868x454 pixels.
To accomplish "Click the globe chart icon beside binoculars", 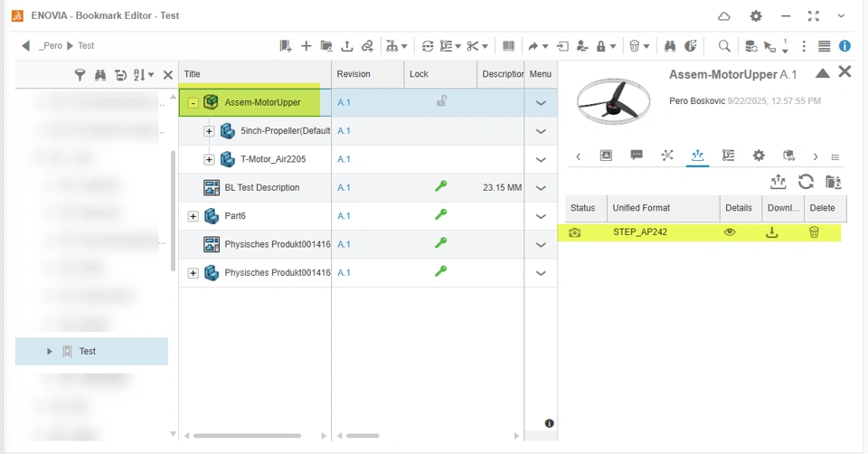I will 690,46.
